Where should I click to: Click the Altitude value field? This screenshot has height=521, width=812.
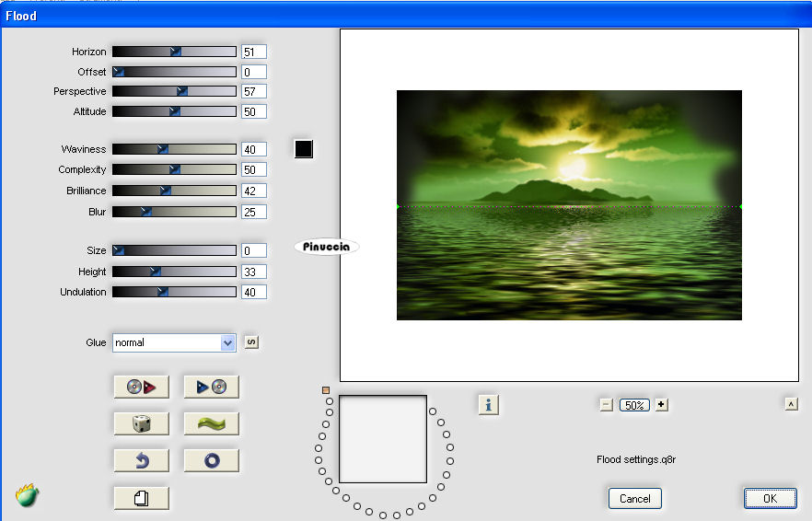coord(254,112)
